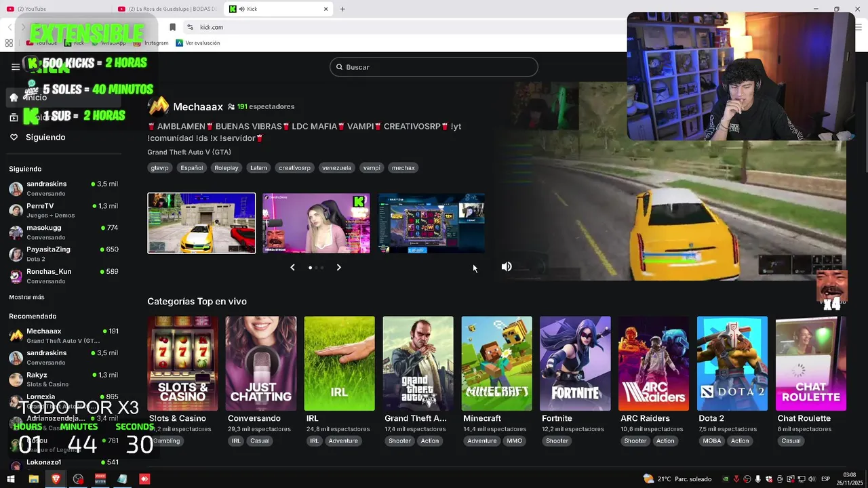This screenshot has height=488, width=868.
Task: Open PerreTV in Siguiendo list
Action: coord(63,210)
